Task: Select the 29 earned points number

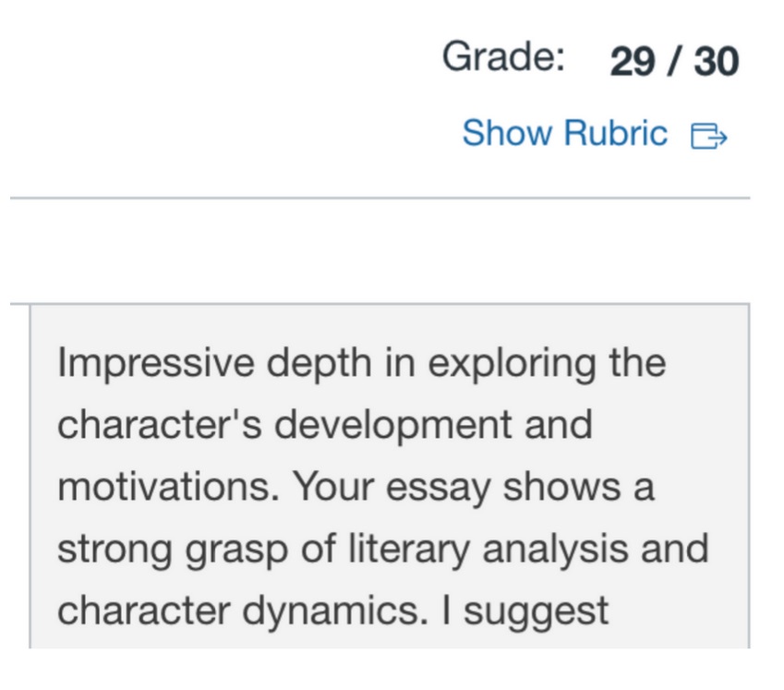Action: (x=633, y=62)
